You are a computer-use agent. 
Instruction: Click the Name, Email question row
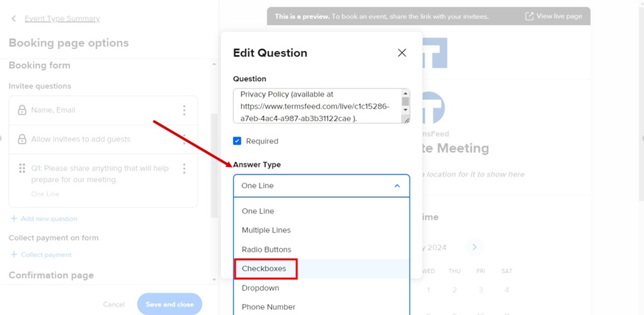[103, 110]
